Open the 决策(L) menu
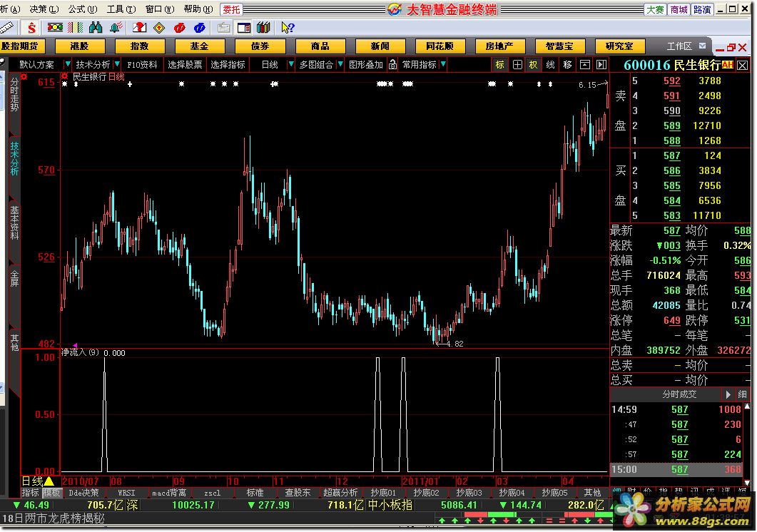The height and width of the screenshot is (532, 757). (x=44, y=9)
